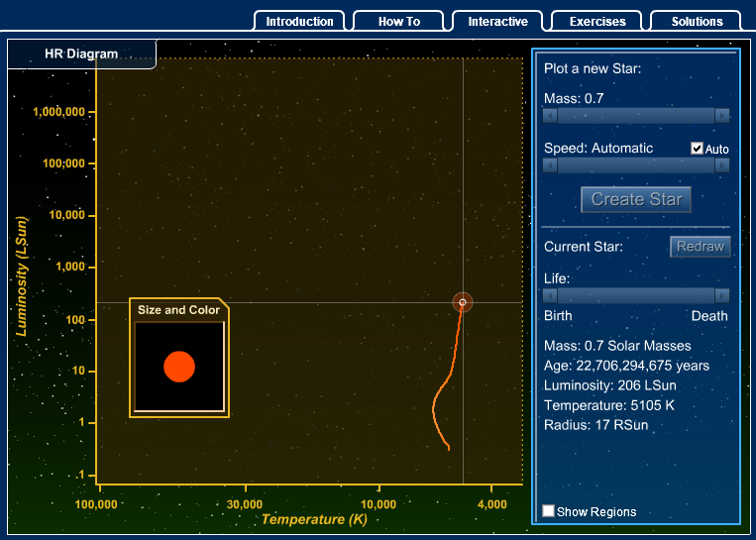Screen dimensions: 756x540
Task: Step Life slider toward Death arrow
Action: point(721,295)
